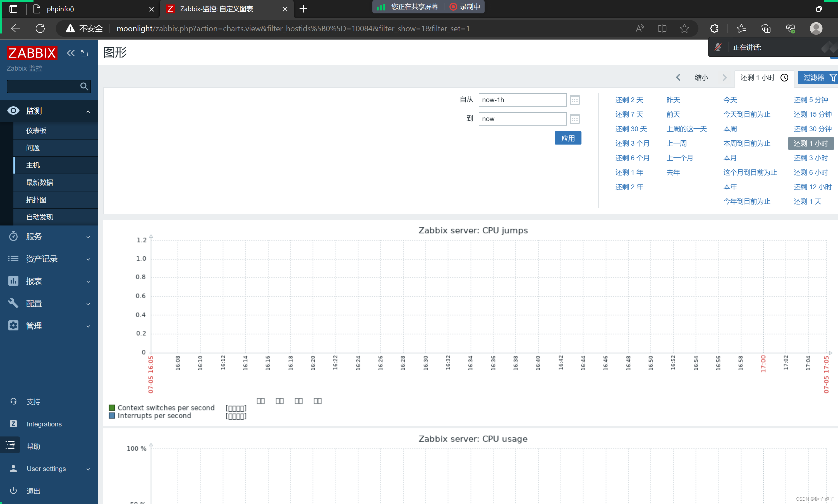
Task: Open the 还剩 1 小时 time selector tab
Action: 764,78
